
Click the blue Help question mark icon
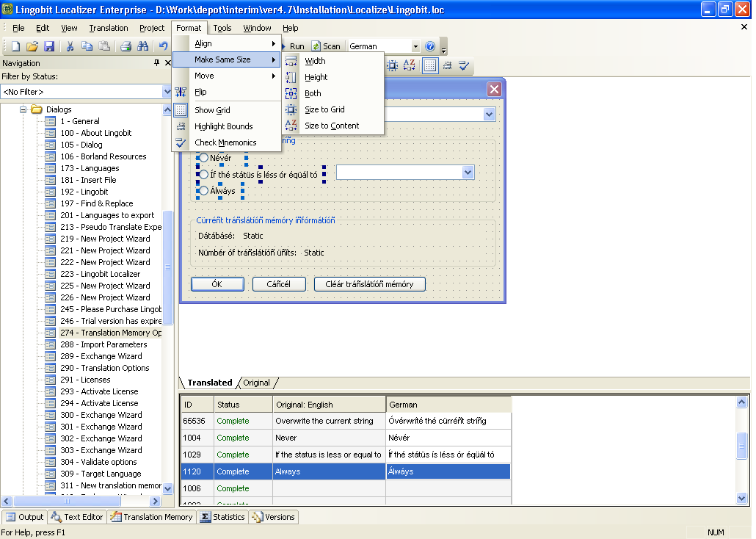(x=430, y=46)
